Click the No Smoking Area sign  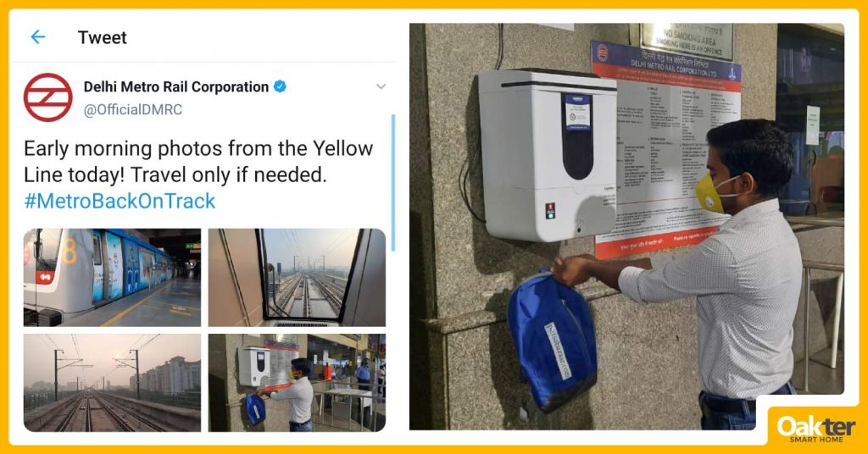(x=687, y=41)
